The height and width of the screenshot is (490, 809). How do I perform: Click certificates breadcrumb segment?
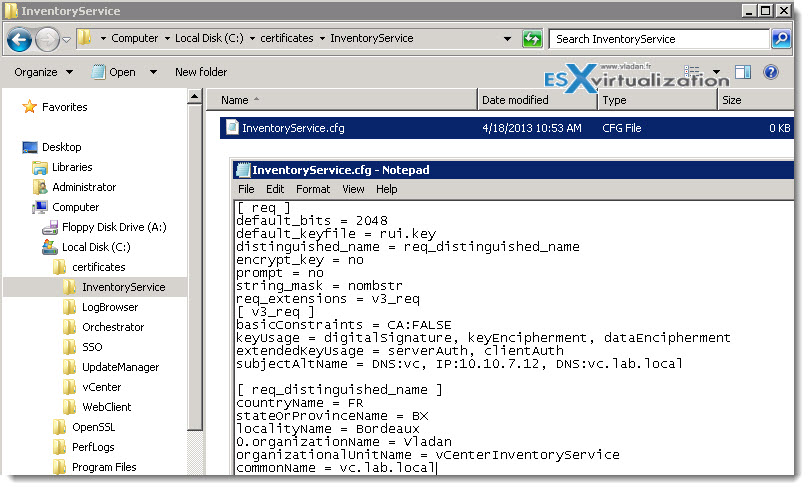point(286,38)
